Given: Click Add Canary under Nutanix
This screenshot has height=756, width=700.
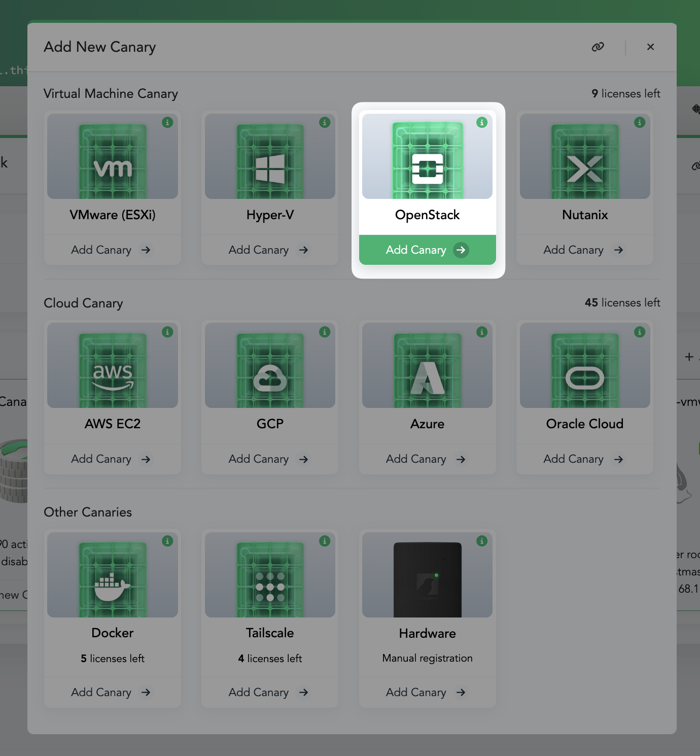Looking at the screenshot, I should coord(584,250).
